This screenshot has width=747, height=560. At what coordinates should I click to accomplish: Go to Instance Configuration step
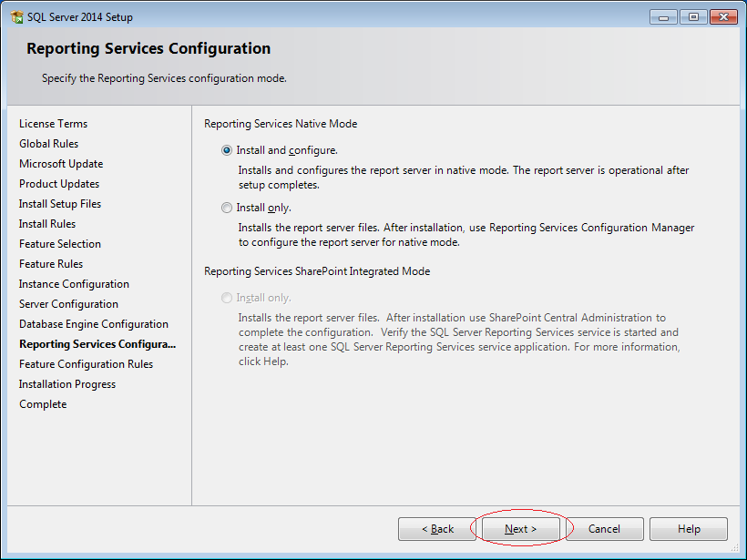tap(74, 284)
